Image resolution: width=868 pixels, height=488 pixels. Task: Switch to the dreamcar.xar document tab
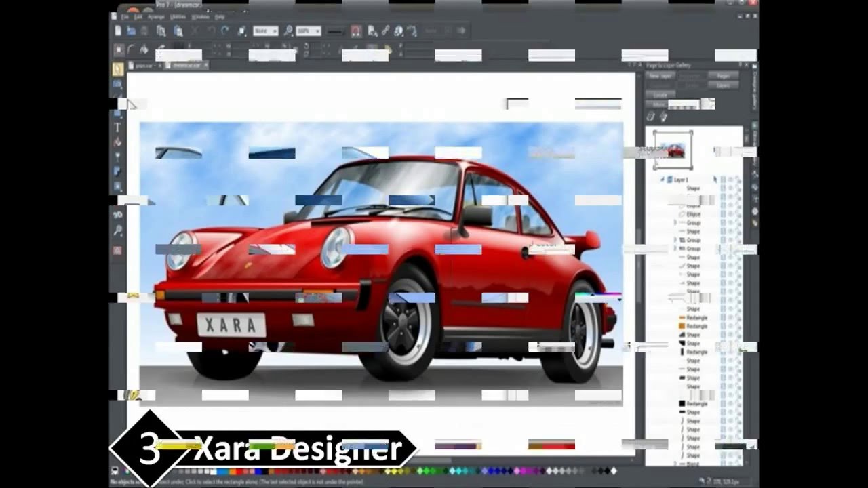point(186,66)
